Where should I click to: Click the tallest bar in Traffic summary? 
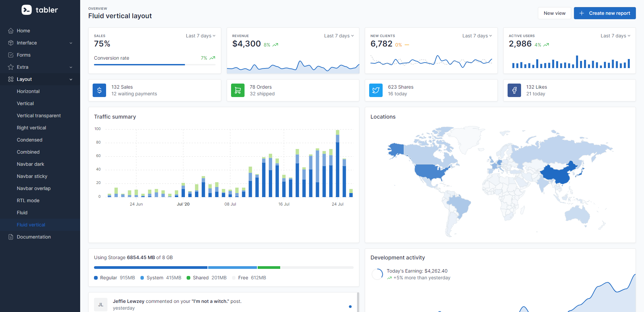pyautogui.click(x=337, y=163)
